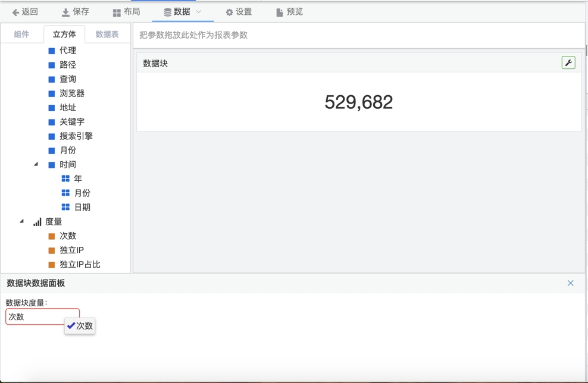
Task: Collapse the 度量 tree node
Action: [22, 221]
